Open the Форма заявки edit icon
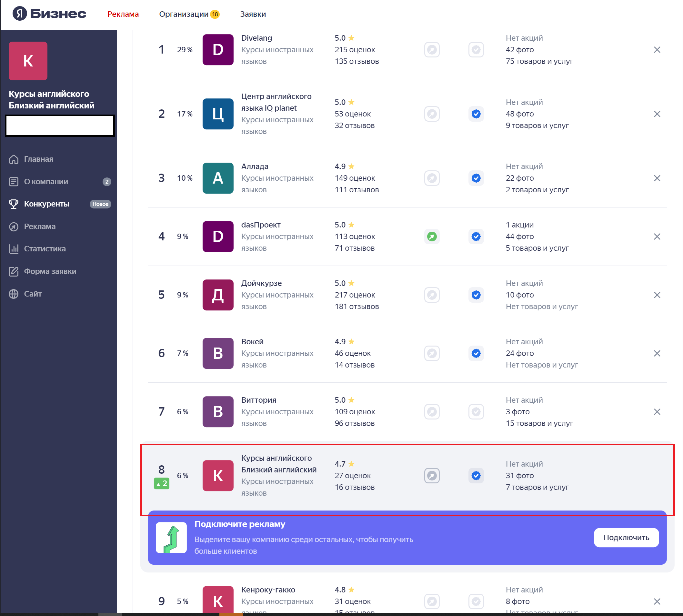 coord(14,271)
